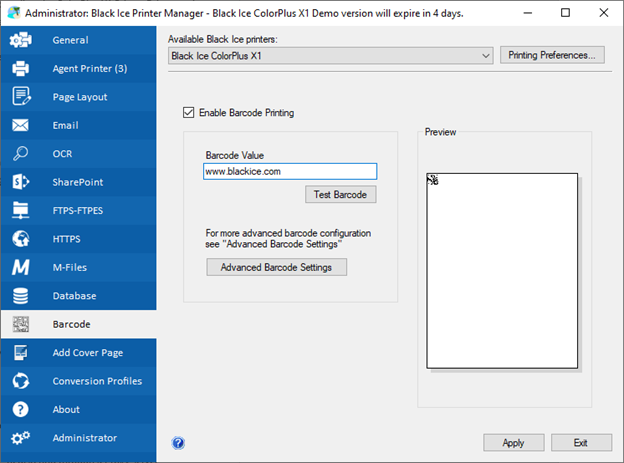This screenshot has width=624, height=463.
Task: Open the About tab label
Action: click(66, 410)
